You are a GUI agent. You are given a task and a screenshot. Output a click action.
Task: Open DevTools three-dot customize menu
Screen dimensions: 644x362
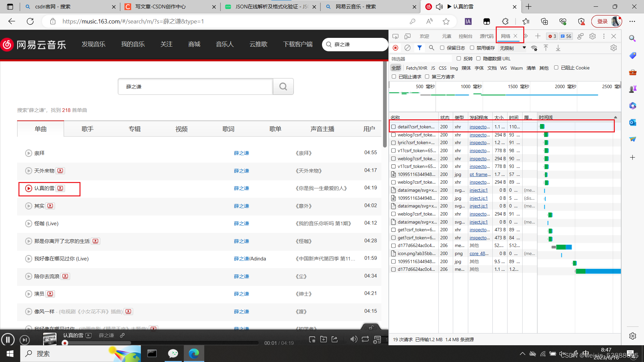point(604,36)
